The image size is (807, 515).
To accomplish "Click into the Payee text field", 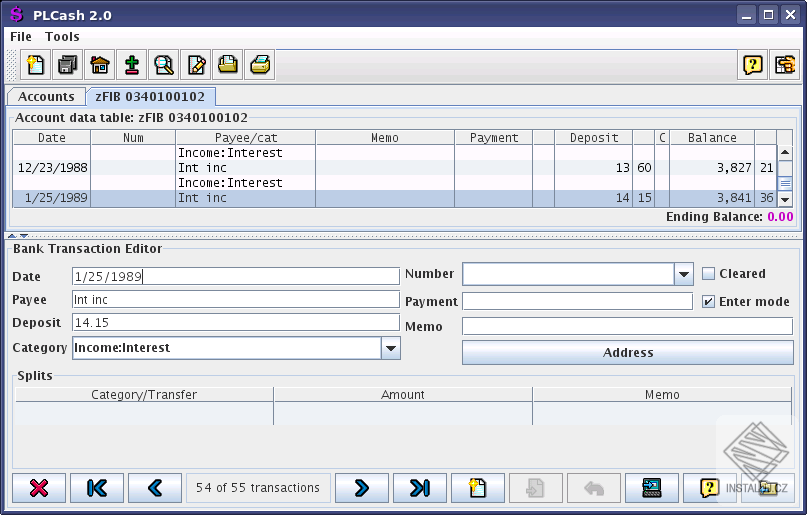I will click(x=236, y=299).
